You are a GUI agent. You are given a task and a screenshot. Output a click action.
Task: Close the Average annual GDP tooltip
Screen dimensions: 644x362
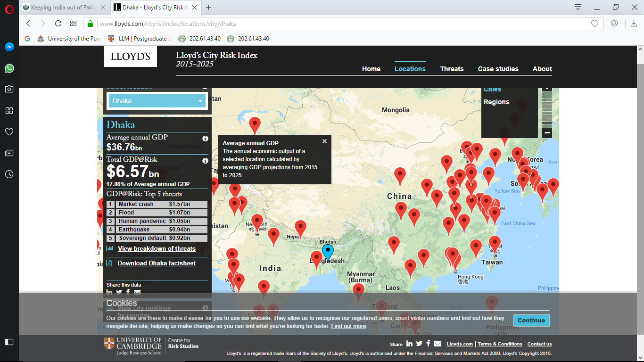324,141
